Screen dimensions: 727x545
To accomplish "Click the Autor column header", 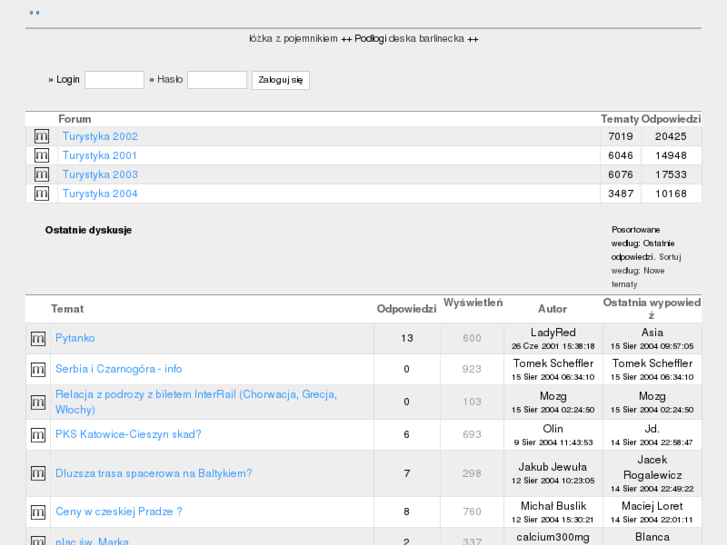I will pyautogui.click(x=553, y=309).
